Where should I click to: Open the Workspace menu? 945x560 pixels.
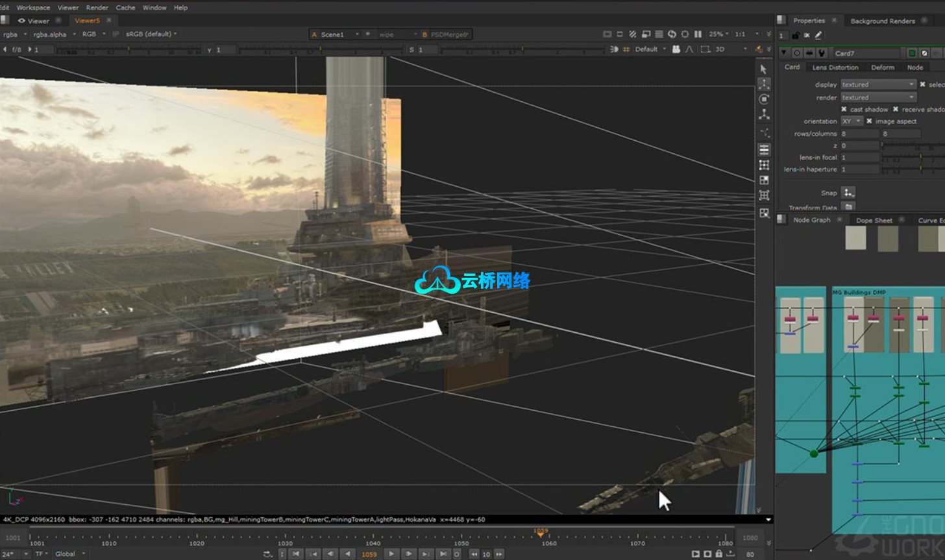click(x=33, y=8)
